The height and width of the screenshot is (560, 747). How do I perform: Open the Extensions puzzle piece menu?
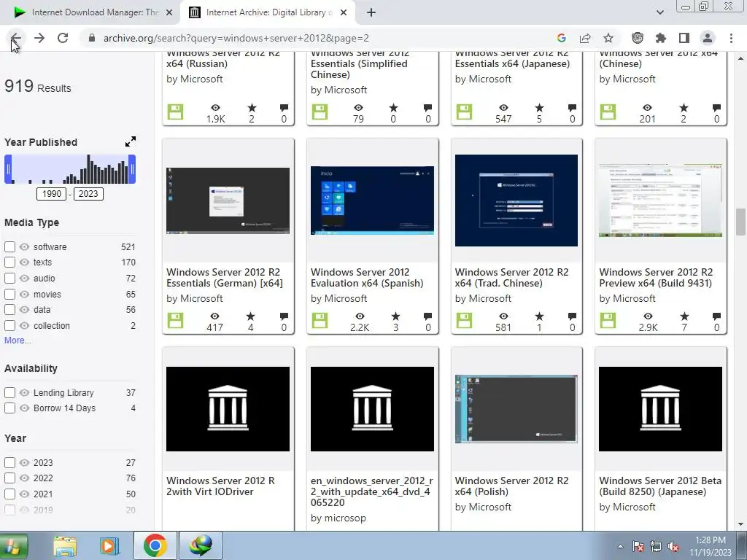coord(661,38)
